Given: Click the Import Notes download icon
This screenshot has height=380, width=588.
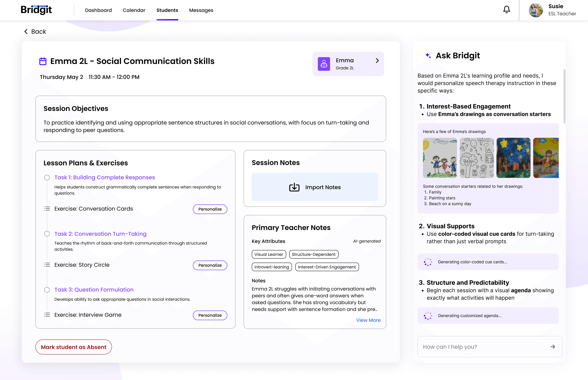Looking at the screenshot, I should point(294,187).
